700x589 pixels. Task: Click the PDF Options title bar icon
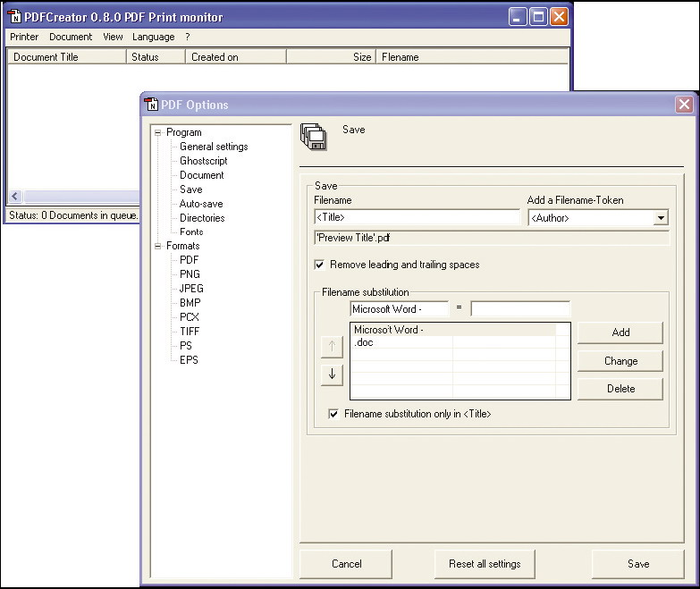tap(151, 105)
